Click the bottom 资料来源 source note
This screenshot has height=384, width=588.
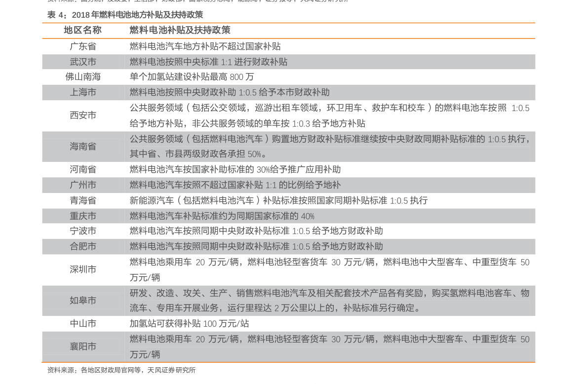121,370
